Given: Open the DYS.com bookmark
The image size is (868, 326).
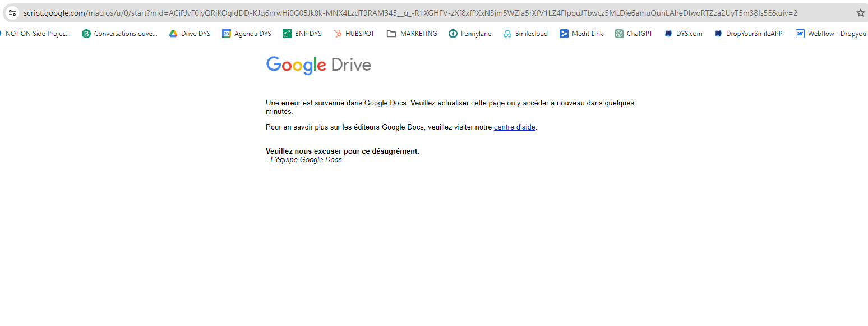Looking at the screenshot, I should tap(683, 34).
